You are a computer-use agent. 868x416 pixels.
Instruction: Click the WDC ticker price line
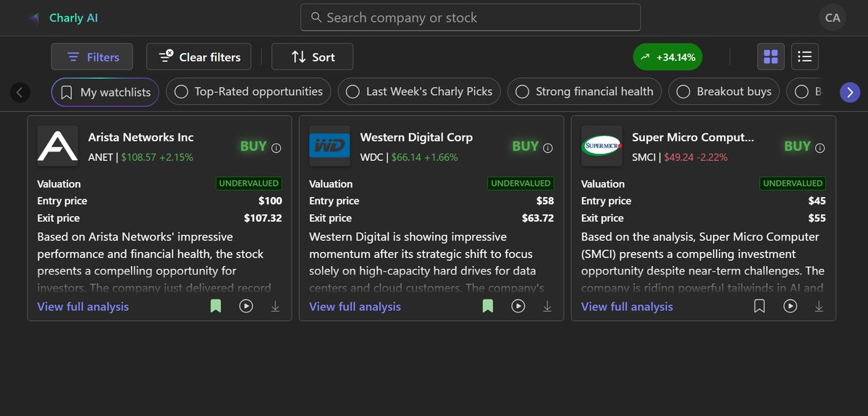coord(409,157)
